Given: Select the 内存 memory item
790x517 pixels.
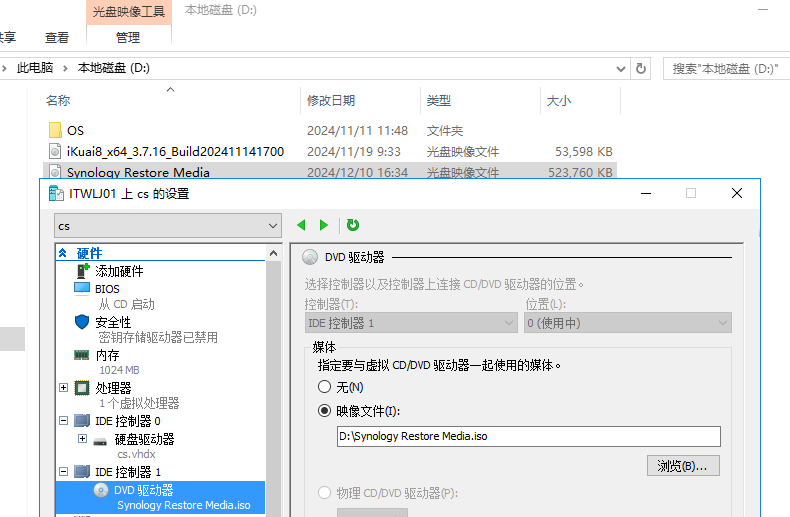Looking at the screenshot, I should click(107, 355).
